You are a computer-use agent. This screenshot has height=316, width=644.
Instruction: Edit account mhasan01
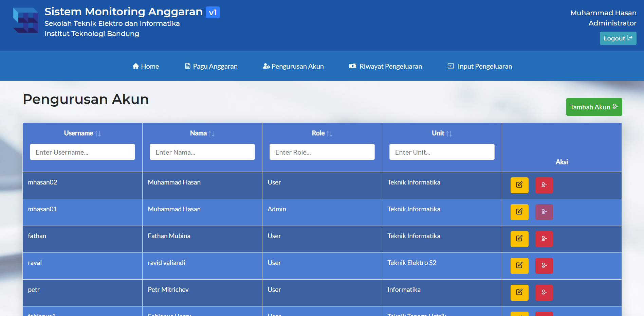tap(519, 212)
